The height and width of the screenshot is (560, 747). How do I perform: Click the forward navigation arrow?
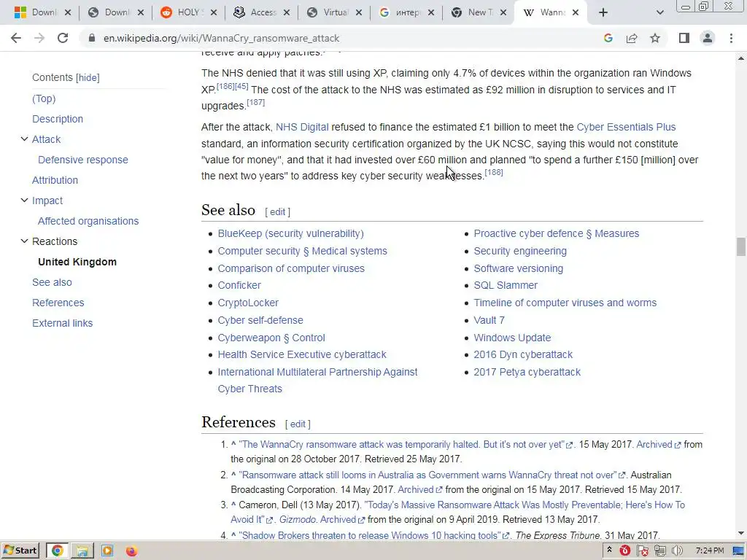39,38
